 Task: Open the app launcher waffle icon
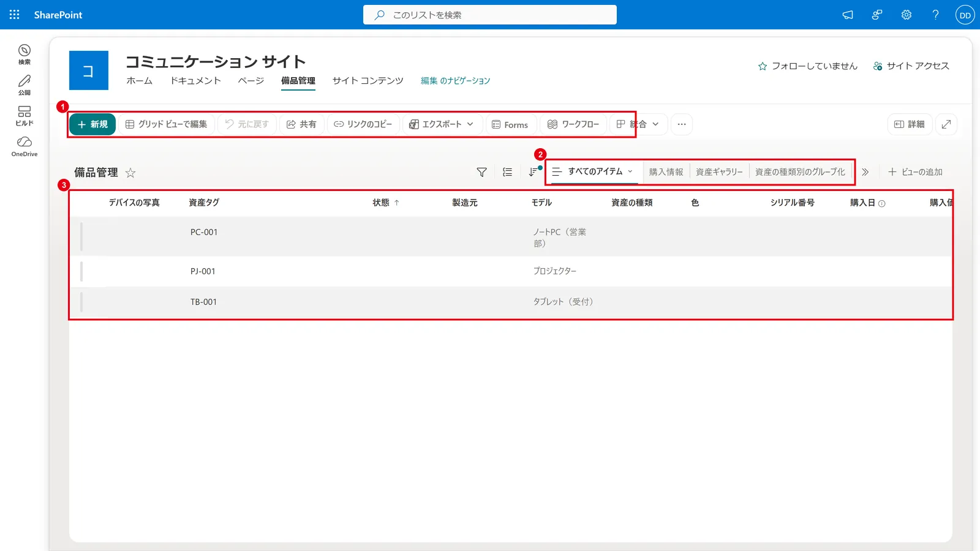[x=15, y=15]
